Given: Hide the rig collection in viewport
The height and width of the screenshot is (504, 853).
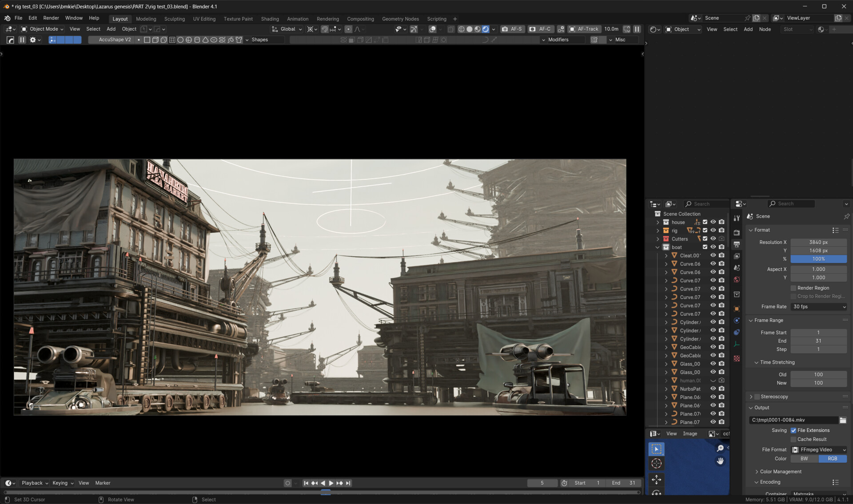Looking at the screenshot, I should (x=713, y=230).
